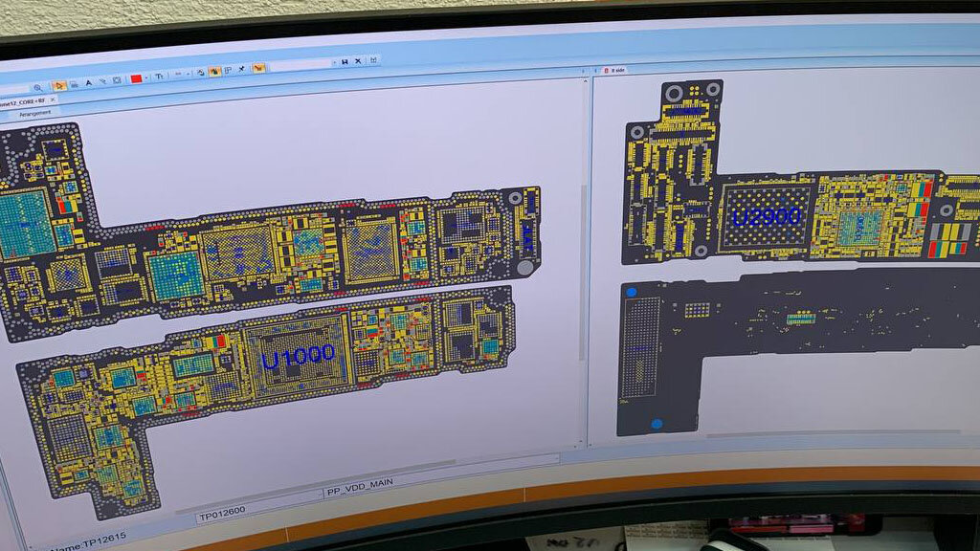Image resolution: width=980 pixels, height=551 pixels.
Task: Click the Tt font size tool
Action: 160,77
